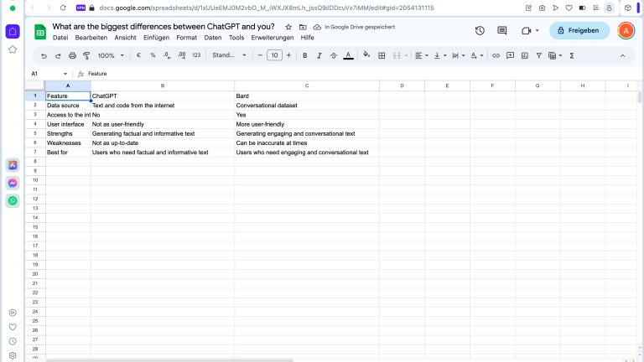Image resolution: width=644 pixels, height=362 pixels.
Task: Open functions sigma icon
Action: click(x=572, y=55)
